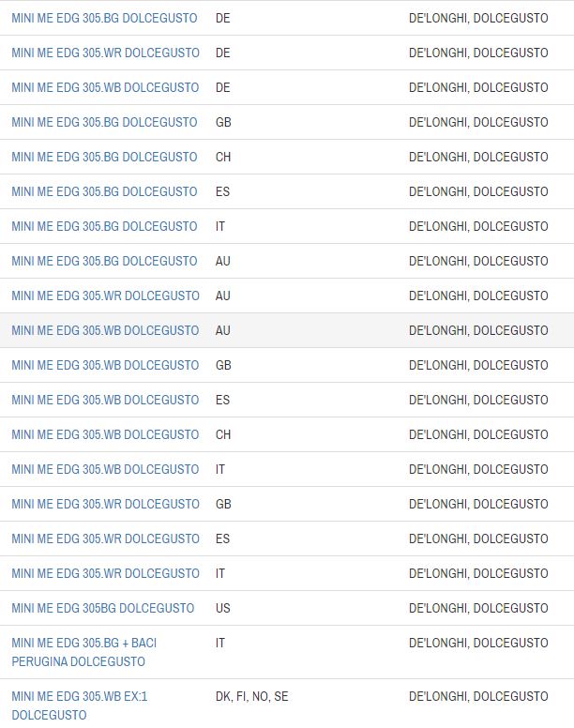
Task: Open MINI ME EDG 305.WR link for DE
Action: coord(105,53)
